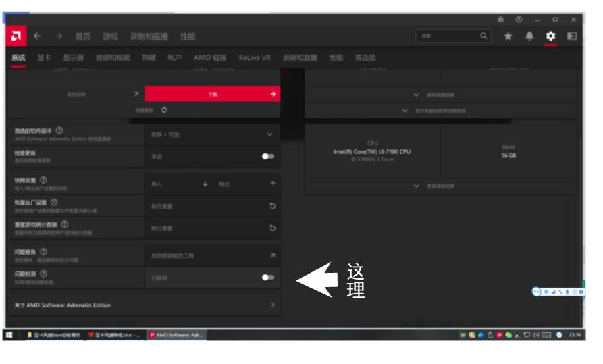This screenshot has height=364, width=603.
Task: Click reset icon in 恢复出厂设置 row
Action: point(273,206)
